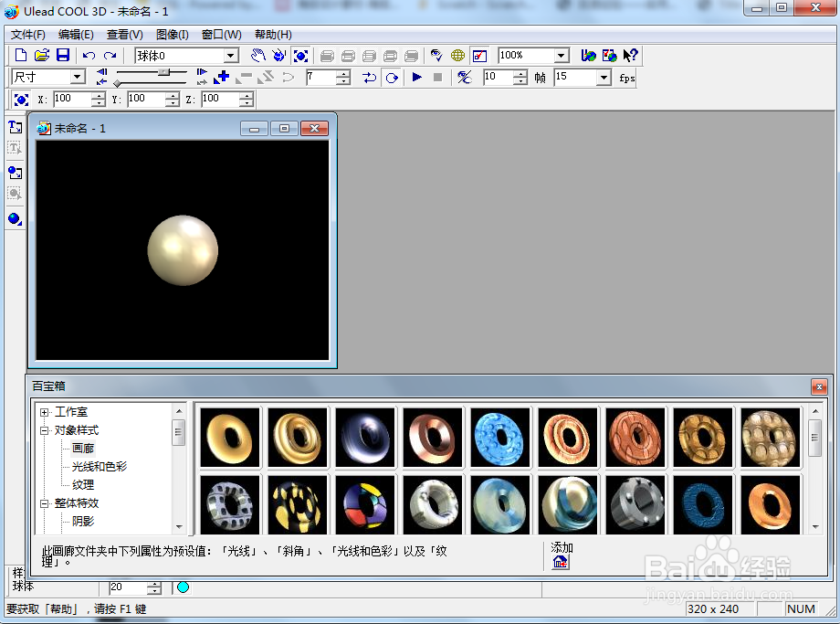Stop the animation playback
The width and height of the screenshot is (840, 624).
tap(437, 77)
